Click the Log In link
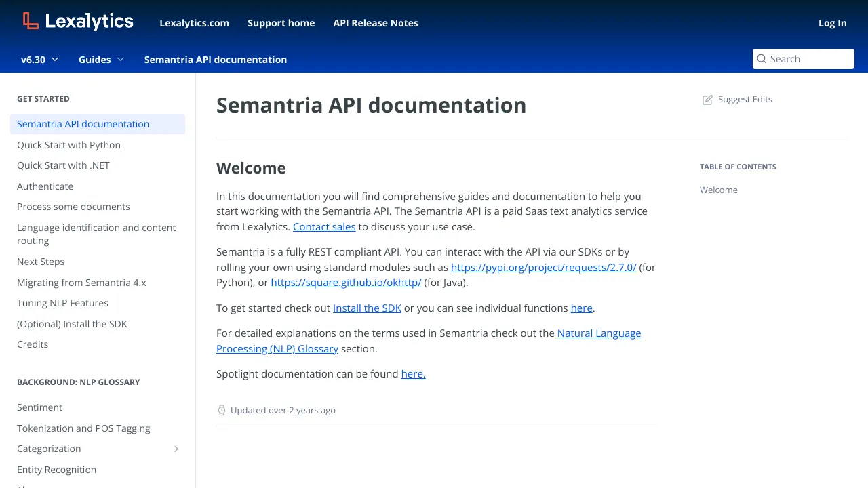 832,23
